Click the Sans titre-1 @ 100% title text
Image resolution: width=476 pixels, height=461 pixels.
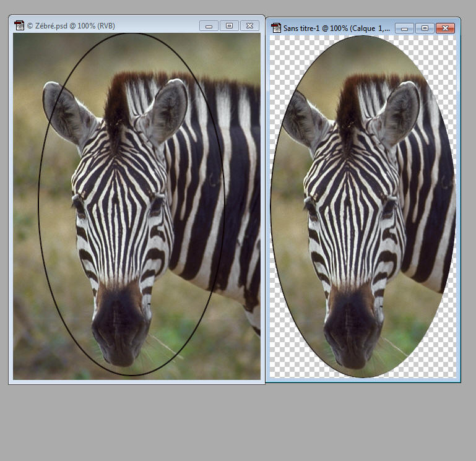click(x=336, y=28)
